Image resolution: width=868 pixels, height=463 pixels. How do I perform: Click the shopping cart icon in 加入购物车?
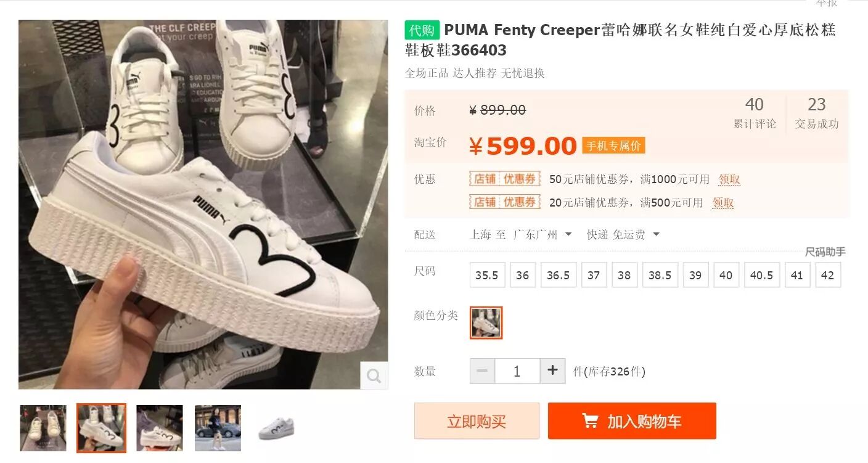[x=590, y=421]
